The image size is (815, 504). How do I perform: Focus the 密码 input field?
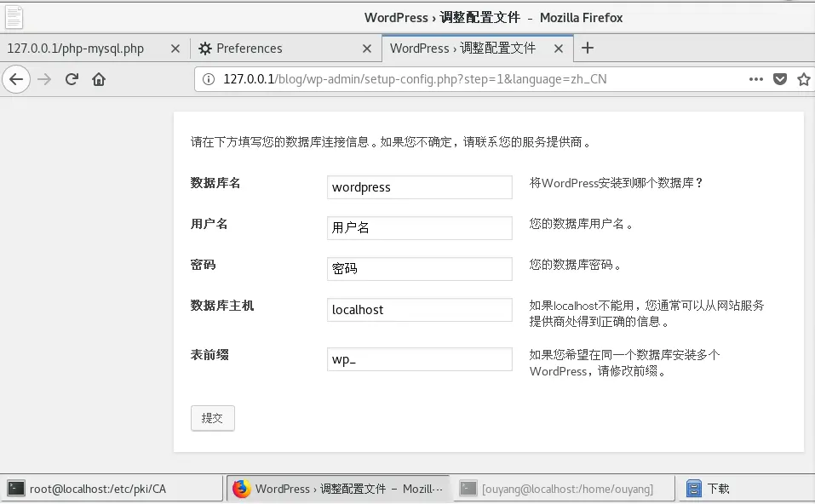pyautogui.click(x=420, y=269)
